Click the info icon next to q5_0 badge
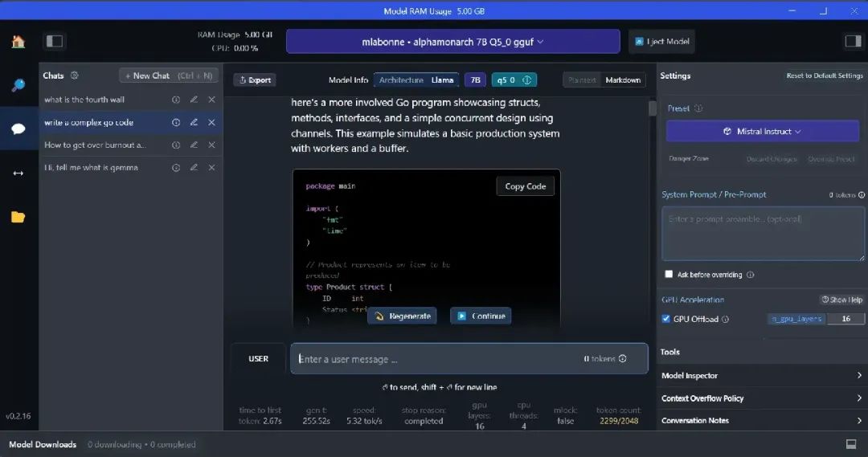Image resolution: width=868 pixels, height=457 pixels. point(527,80)
